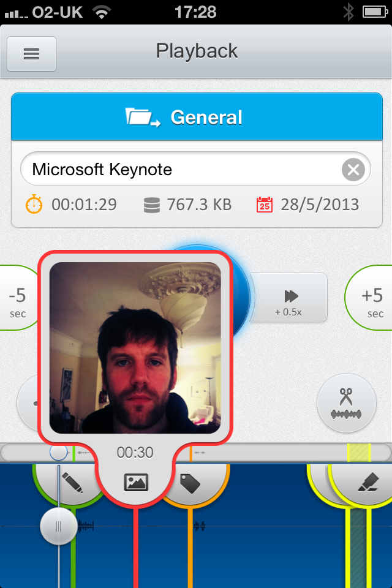
Task: Enable fast-forward speed boost control
Action: click(x=288, y=298)
